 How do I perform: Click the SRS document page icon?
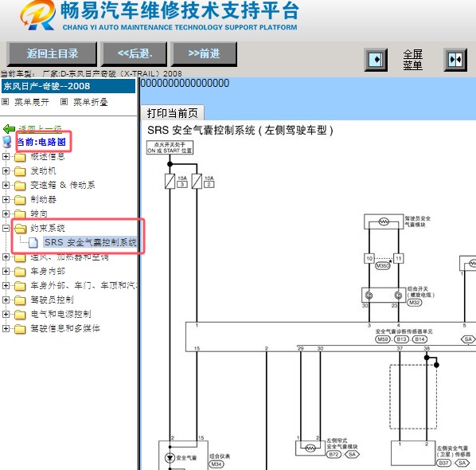click(x=33, y=242)
